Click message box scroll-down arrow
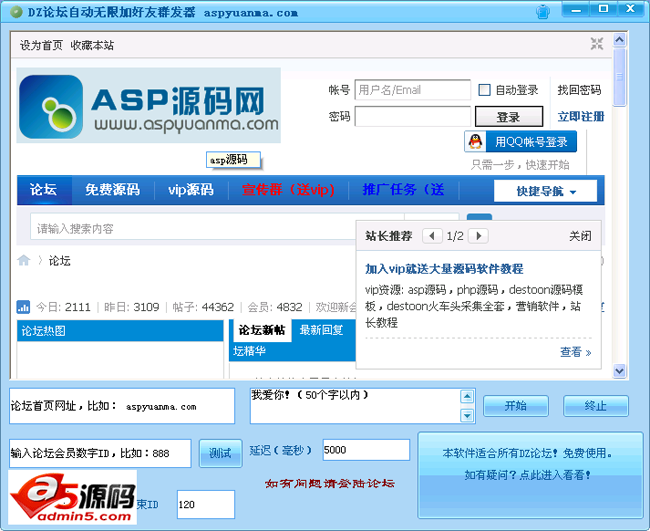Image resolution: width=650 pixels, height=531 pixels. 467,415
